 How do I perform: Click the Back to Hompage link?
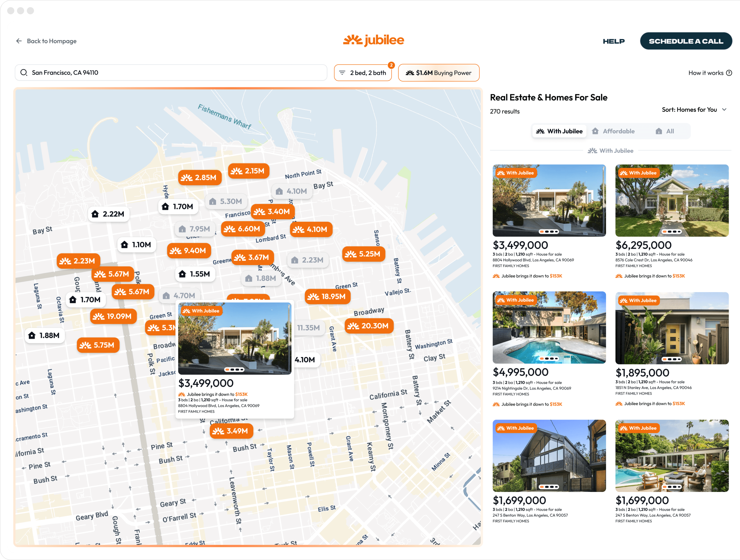(52, 41)
